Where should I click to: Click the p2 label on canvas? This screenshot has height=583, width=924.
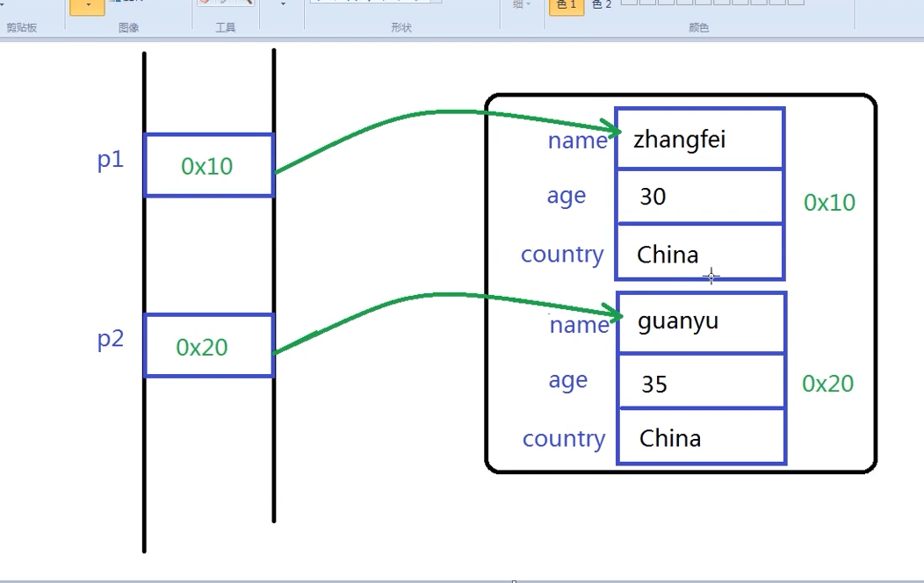tap(110, 339)
